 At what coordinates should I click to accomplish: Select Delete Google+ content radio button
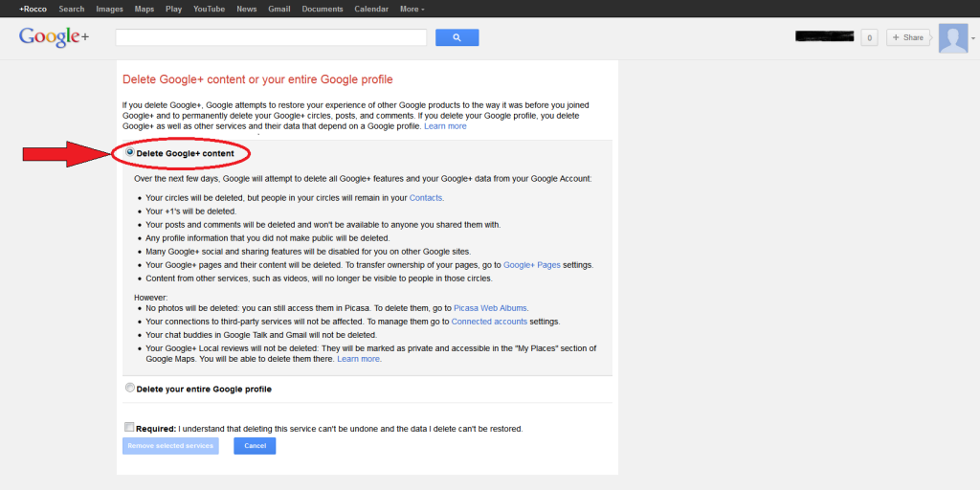pos(130,152)
